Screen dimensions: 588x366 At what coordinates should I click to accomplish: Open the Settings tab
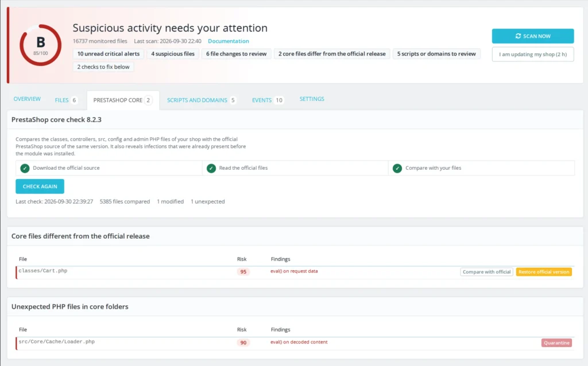click(312, 99)
